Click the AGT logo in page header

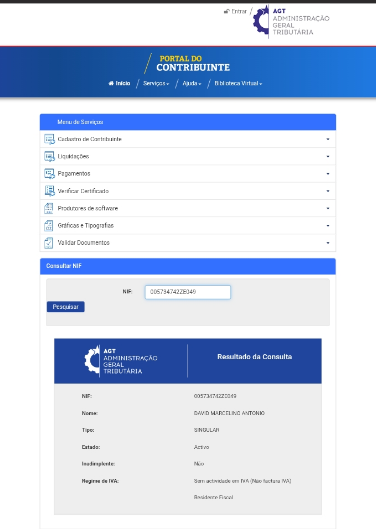click(x=291, y=22)
